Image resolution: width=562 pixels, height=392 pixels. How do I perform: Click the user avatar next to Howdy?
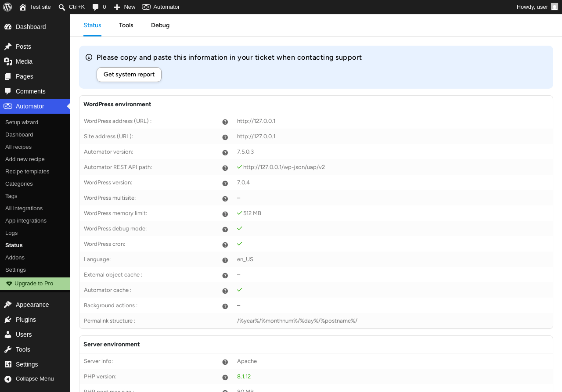tap(555, 7)
